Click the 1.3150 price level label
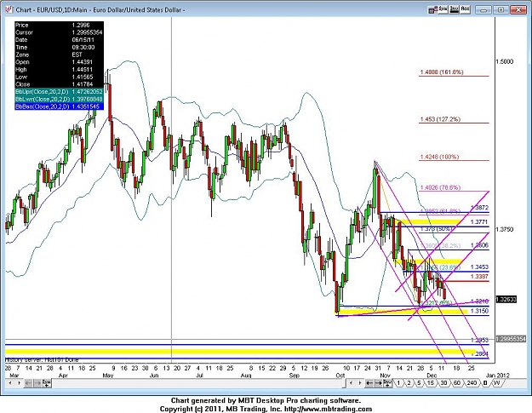The width and height of the screenshot is (532, 413). (479, 311)
